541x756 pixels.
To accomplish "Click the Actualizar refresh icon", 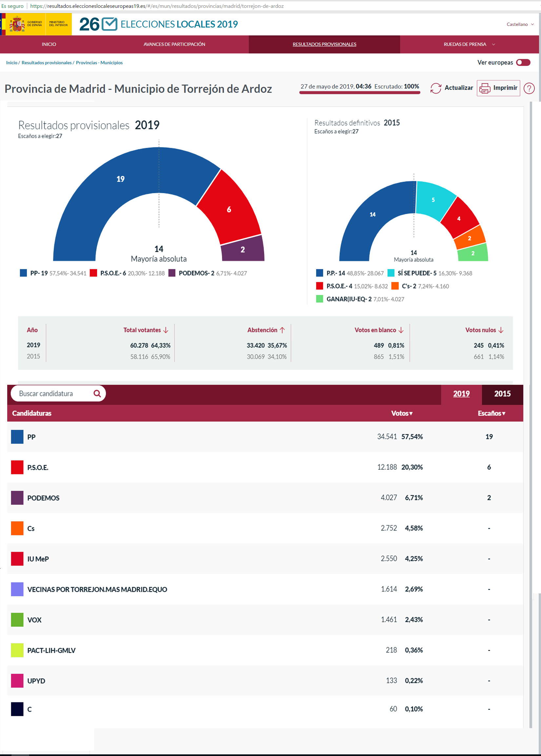I will point(436,88).
